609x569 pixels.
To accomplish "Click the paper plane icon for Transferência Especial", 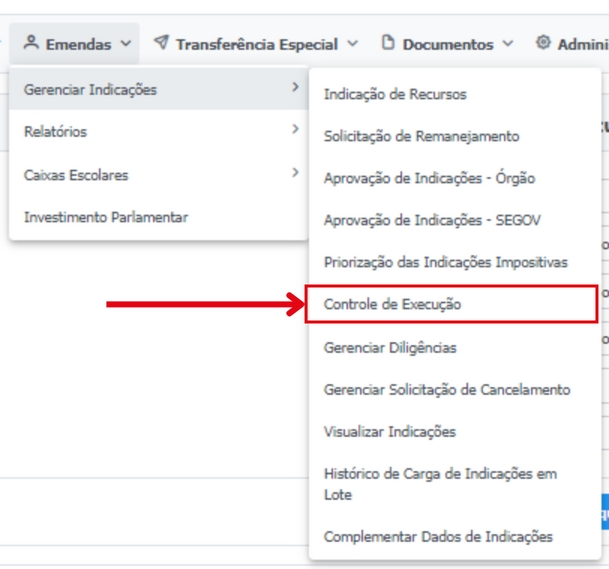I will pyautogui.click(x=161, y=42).
